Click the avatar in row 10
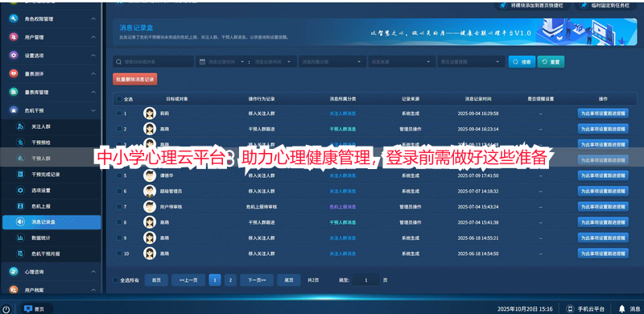The image size is (644, 314). click(x=150, y=253)
